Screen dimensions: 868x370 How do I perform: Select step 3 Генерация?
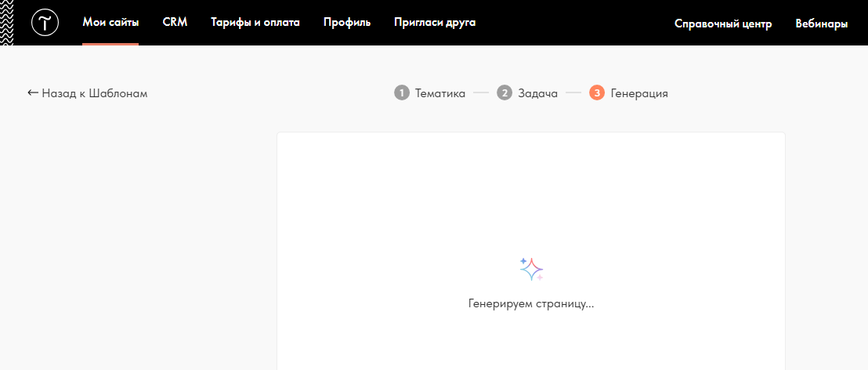629,93
